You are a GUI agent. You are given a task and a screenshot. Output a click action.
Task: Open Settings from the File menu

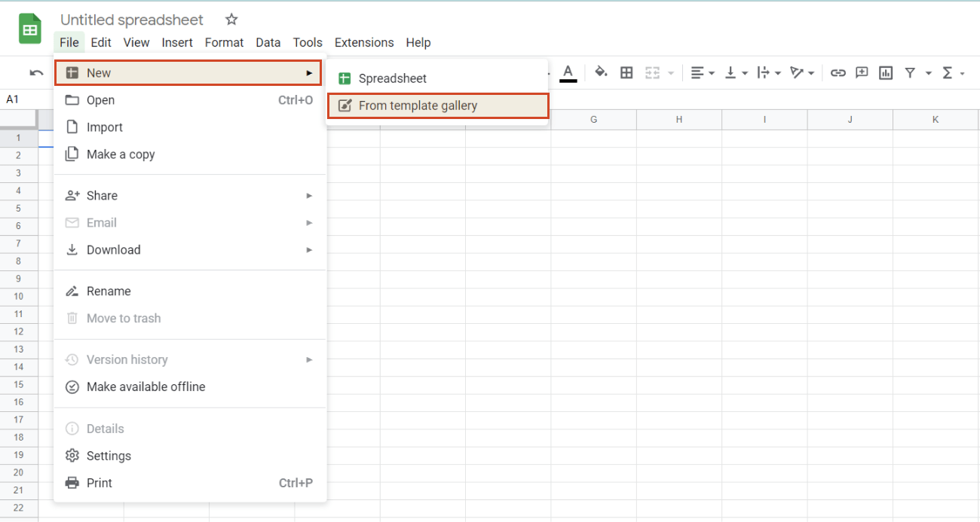109,455
